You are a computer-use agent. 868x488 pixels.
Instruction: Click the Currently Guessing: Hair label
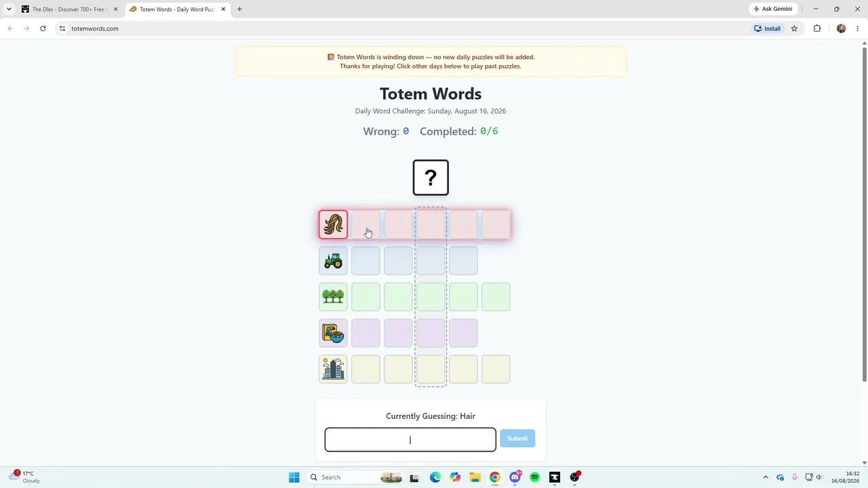(431, 416)
